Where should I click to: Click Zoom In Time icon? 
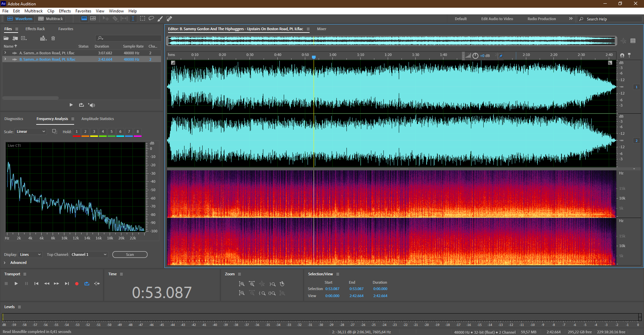252,284
